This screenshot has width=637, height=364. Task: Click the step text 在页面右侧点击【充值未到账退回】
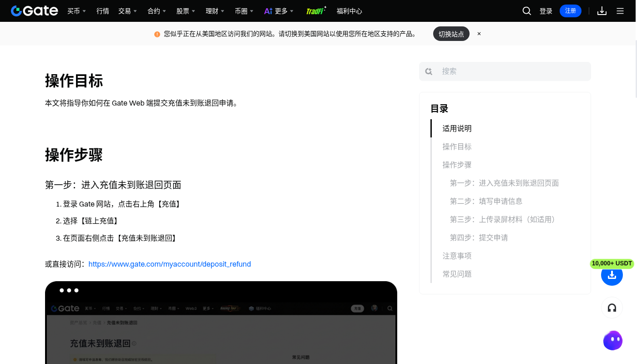121,238
